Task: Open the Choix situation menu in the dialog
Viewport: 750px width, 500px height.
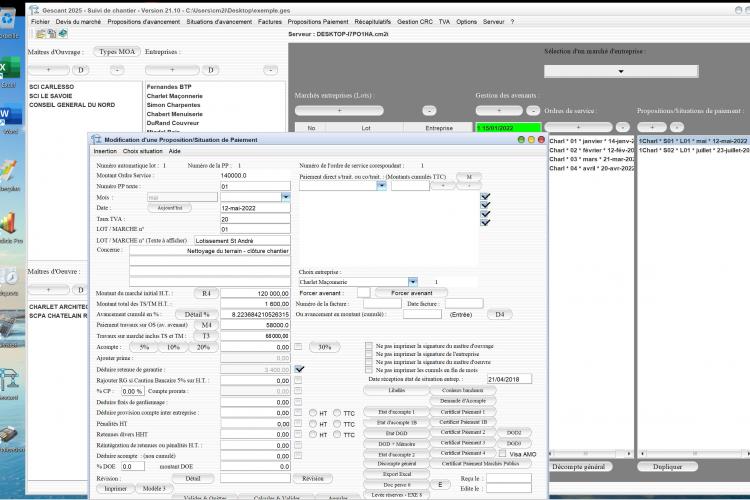Action: click(143, 151)
